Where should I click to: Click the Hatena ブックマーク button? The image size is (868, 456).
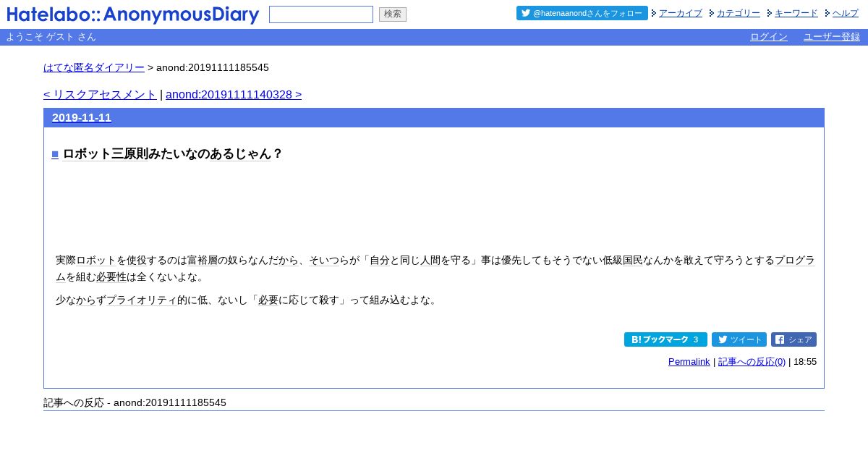click(665, 339)
